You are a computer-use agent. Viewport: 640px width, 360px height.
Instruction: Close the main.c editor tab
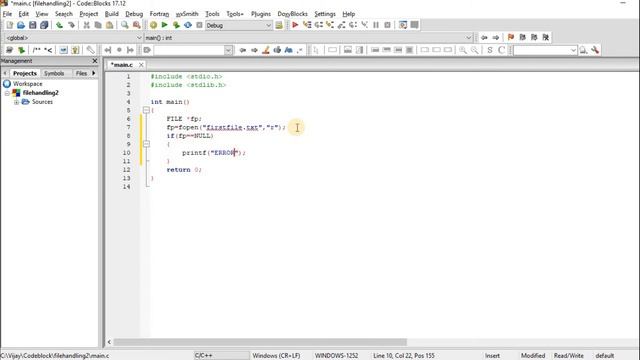pos(141,65)
